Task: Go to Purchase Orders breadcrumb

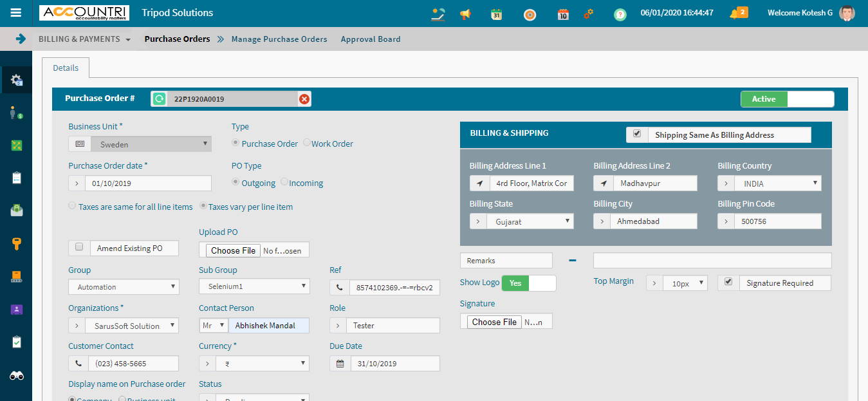Action: (177, 39)
